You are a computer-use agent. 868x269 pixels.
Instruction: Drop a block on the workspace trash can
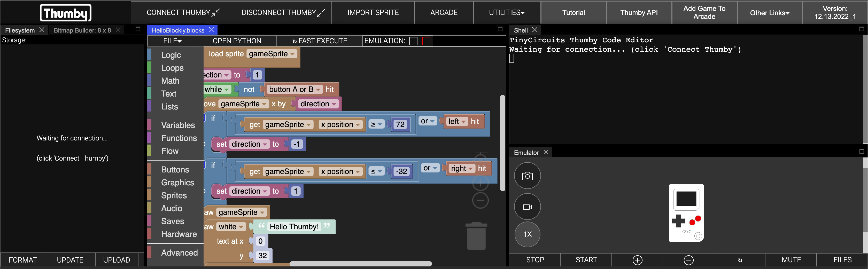point(476,236)
